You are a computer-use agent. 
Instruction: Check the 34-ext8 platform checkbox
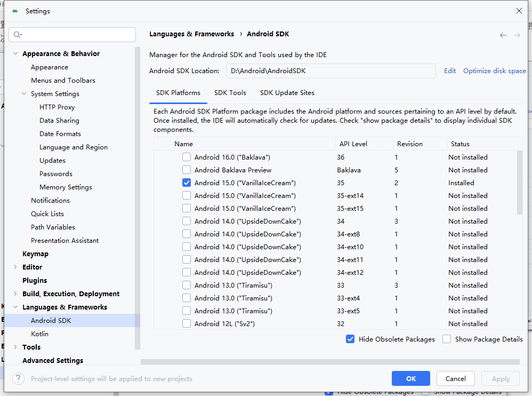tap(186, 234)
